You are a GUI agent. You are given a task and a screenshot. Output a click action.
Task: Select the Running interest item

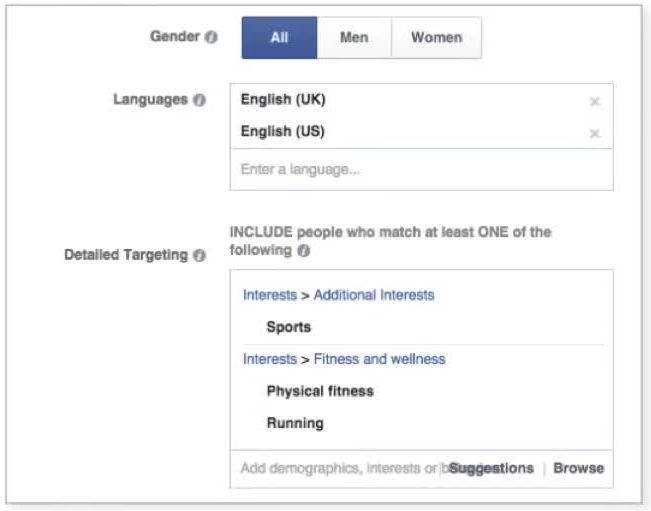point(295,423)
